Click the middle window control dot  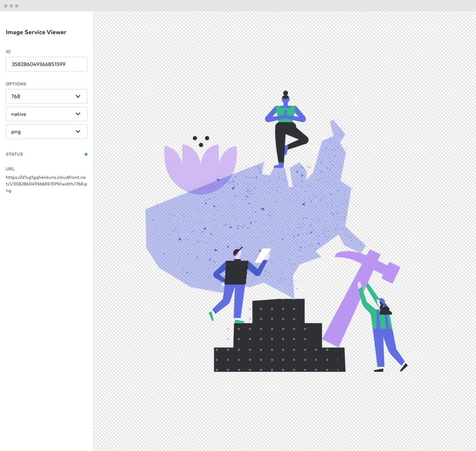[11, 6]
